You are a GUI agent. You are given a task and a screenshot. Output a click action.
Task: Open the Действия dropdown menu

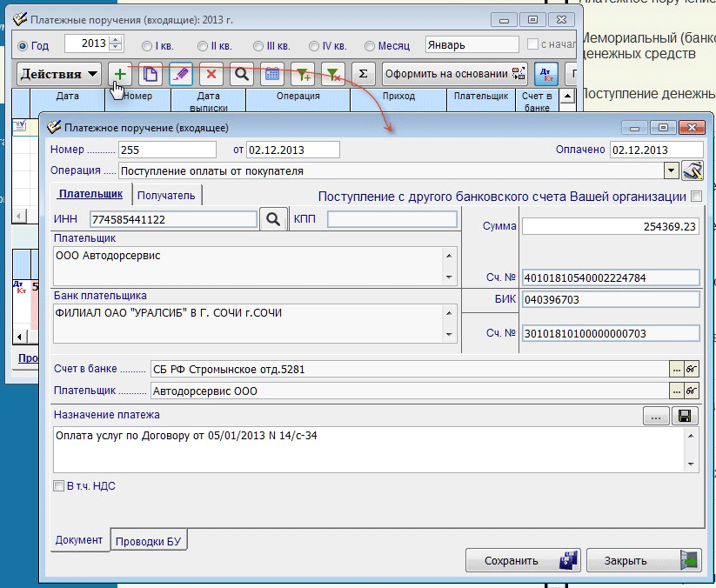59,74
